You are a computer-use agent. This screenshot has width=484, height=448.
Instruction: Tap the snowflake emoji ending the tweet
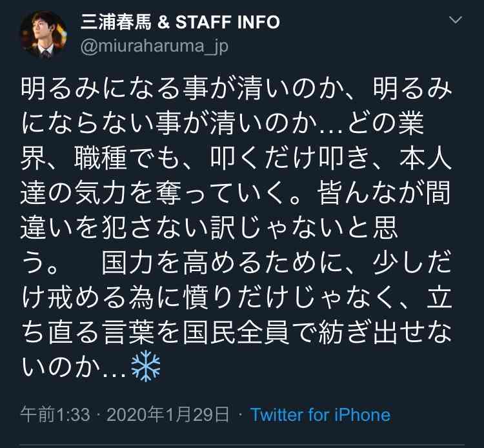tap(146, 366)
